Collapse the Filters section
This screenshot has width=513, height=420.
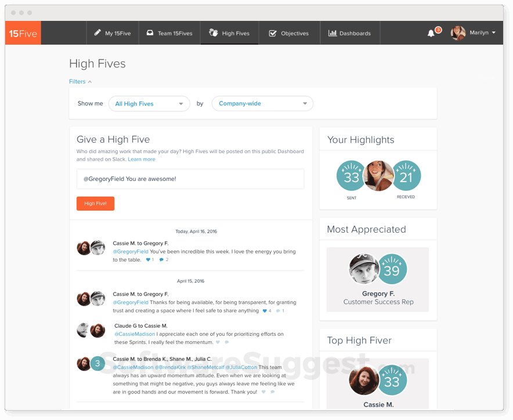pyautogui.click(x=80, y=82)
